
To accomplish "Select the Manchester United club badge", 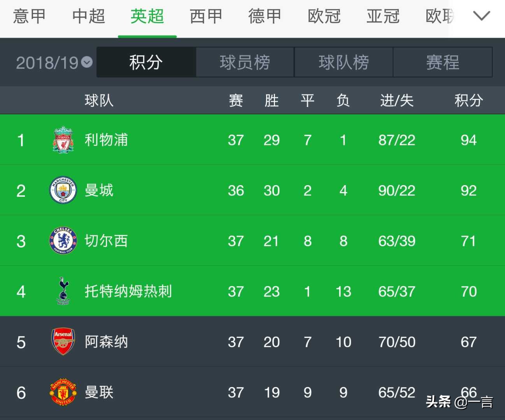I will [x=63, y=392].
